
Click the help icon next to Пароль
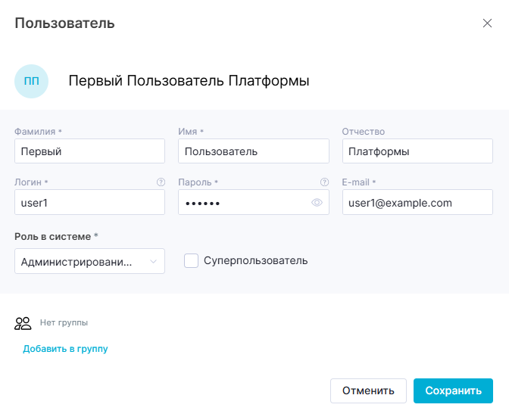pyautogui.click(x=324, y=182)
